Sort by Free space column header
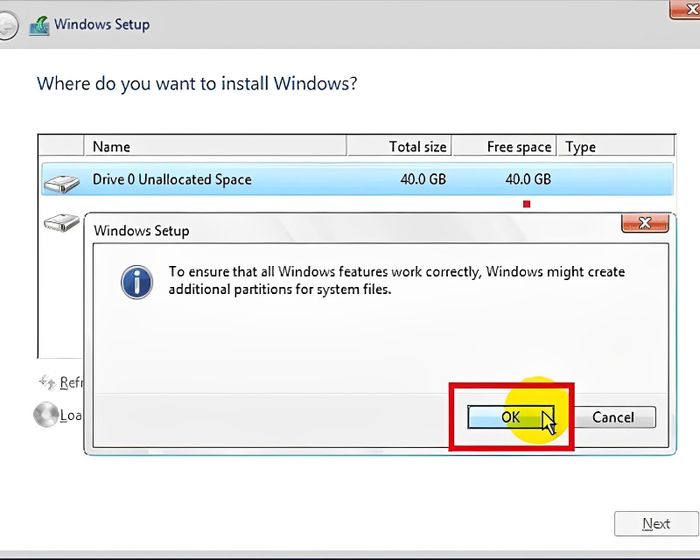This screenshot has width=700, height=560. coord(504,146)
